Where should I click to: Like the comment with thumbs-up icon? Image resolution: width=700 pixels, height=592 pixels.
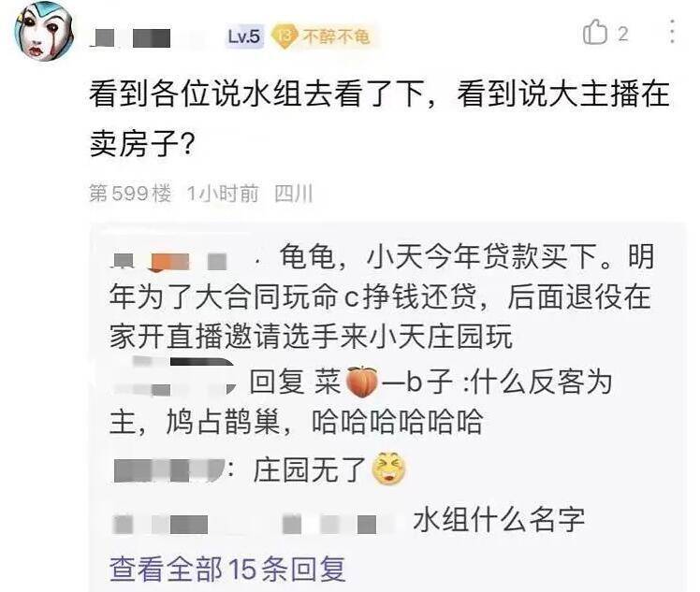595,33
